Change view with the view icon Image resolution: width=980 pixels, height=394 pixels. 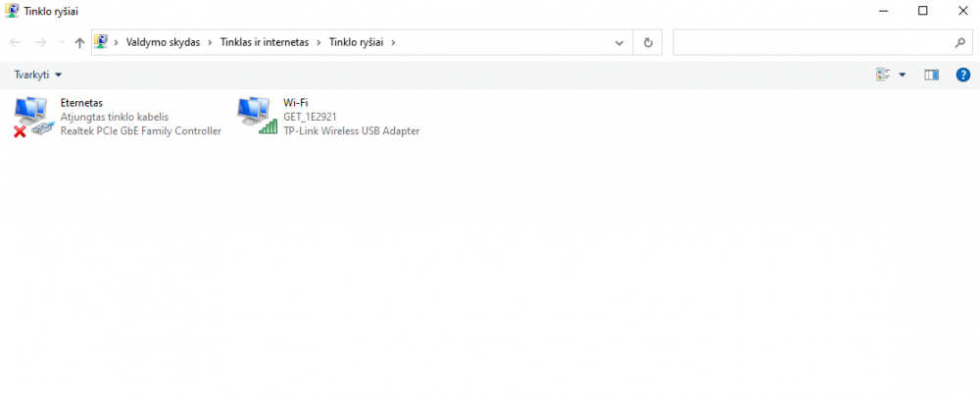[x=883, y=75]
